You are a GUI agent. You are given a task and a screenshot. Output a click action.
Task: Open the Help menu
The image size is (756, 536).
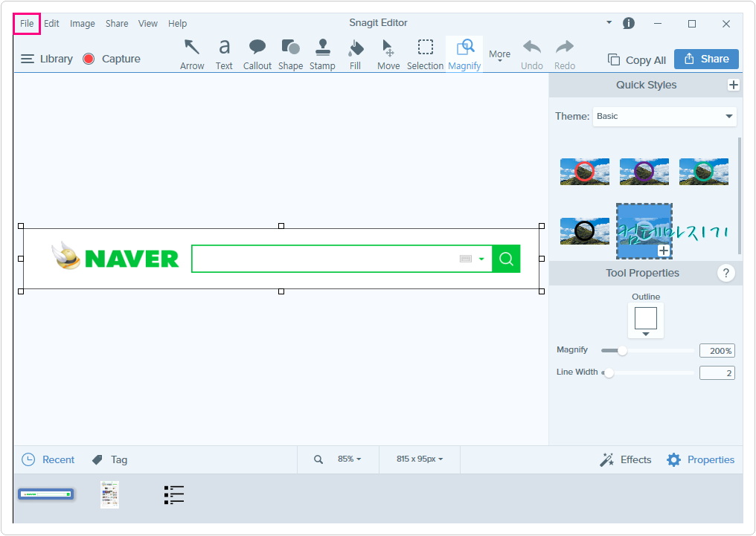[177, 24]
